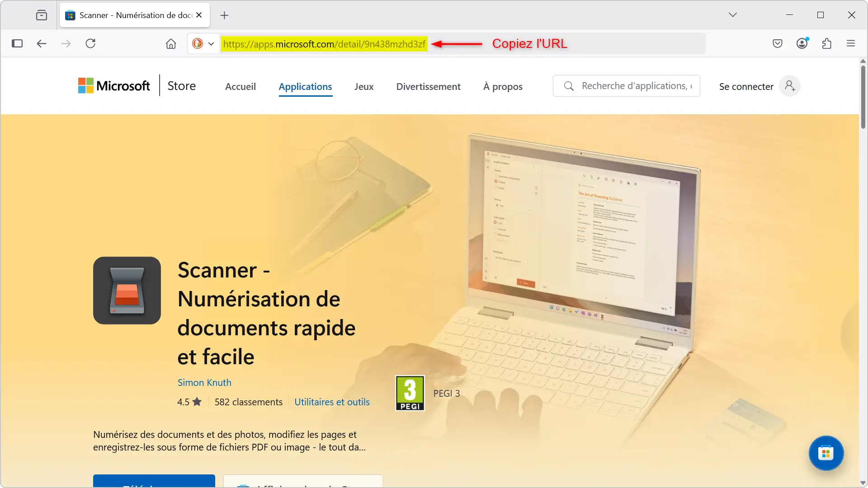The image size is (868, 488).
Task: Click the app description paragraph text
Action: (x=229, y=441)
